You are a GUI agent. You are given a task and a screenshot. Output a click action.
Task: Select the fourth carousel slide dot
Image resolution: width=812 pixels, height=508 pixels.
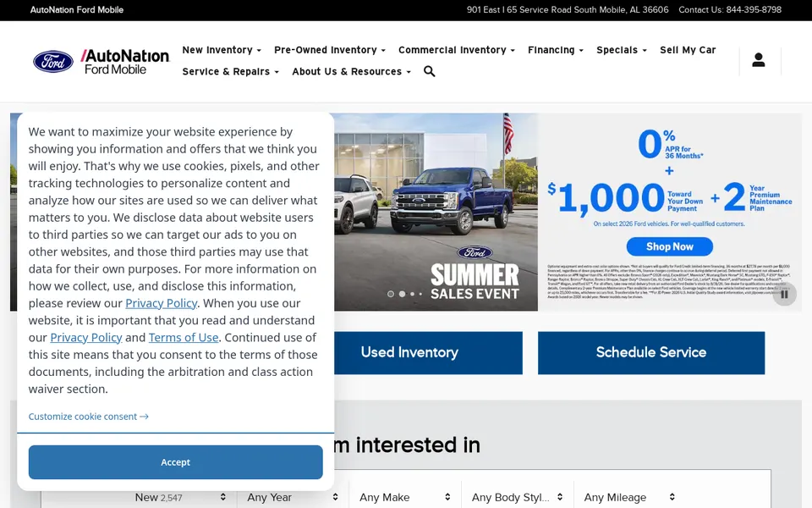coord(420,294)
